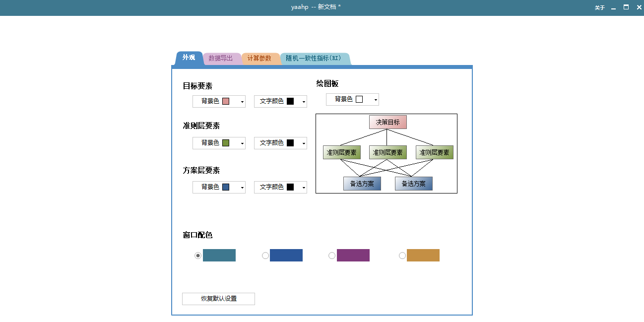Click the pink 目标要素 background color swatch

[x=226, y=101]
